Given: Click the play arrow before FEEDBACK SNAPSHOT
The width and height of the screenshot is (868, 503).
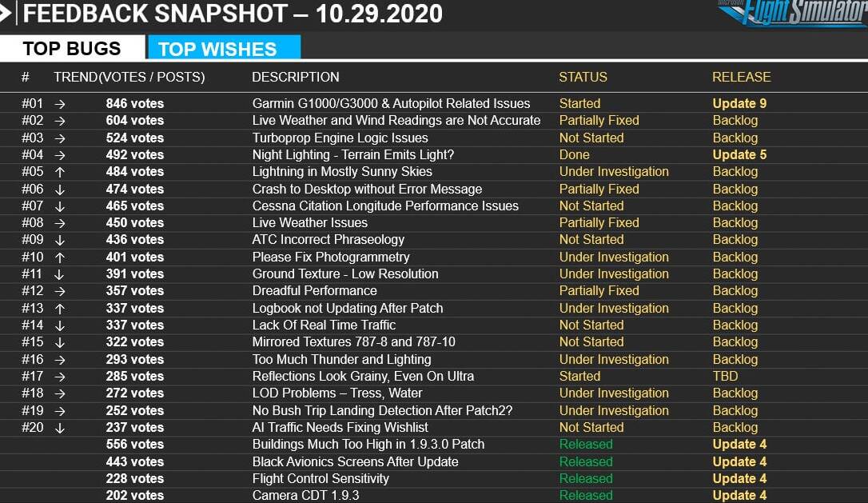Looking at the screenshot, I should pyautogui.click(x=5, y=14).
